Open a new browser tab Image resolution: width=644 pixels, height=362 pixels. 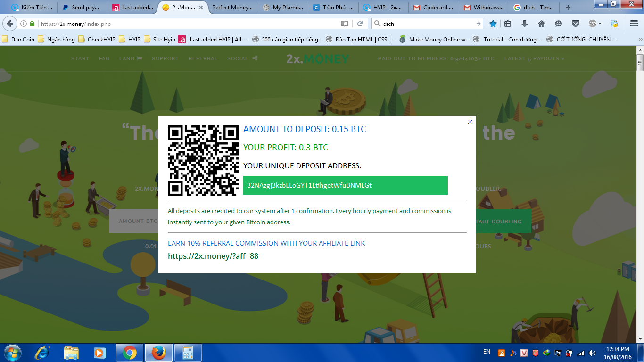(x=568, y=8)
